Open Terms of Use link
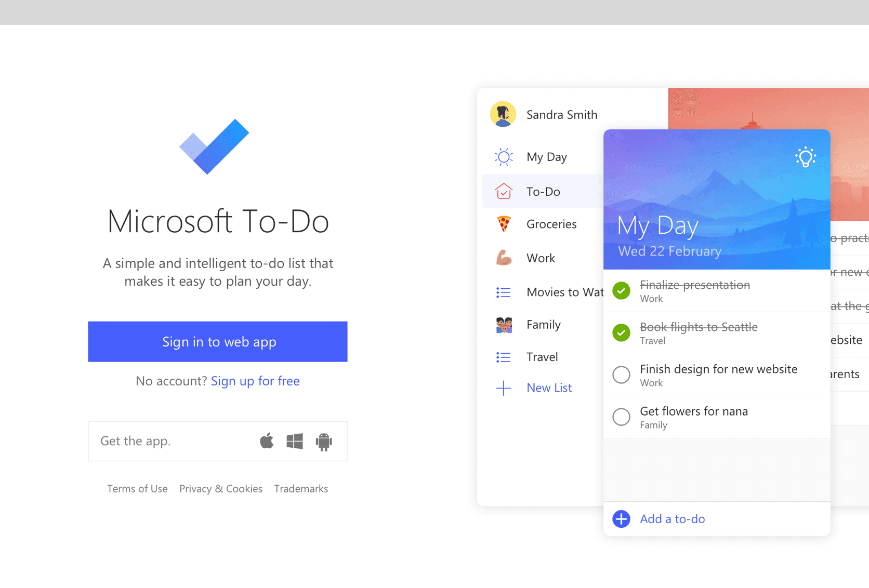869x588 pixels. click(137, 489)
